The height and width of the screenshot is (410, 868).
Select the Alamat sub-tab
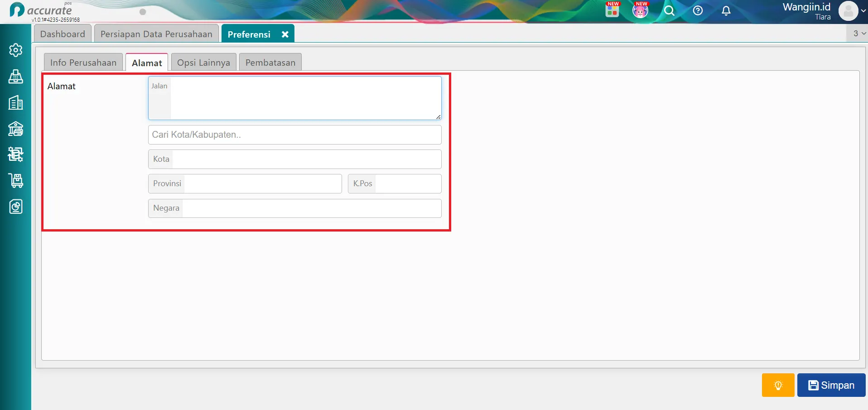[x=147, y=63]
